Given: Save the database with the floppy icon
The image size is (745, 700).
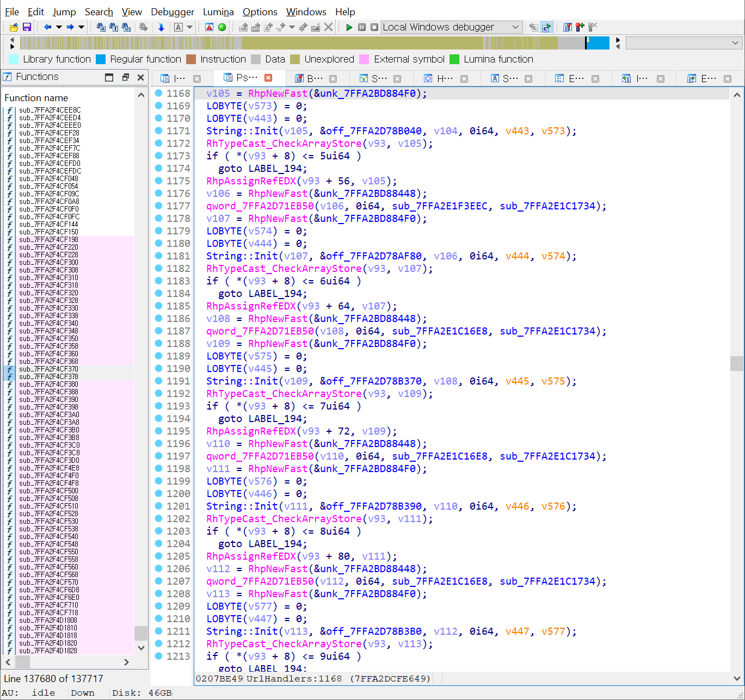Looking at the screenshot, I should [x=27, y=27].
